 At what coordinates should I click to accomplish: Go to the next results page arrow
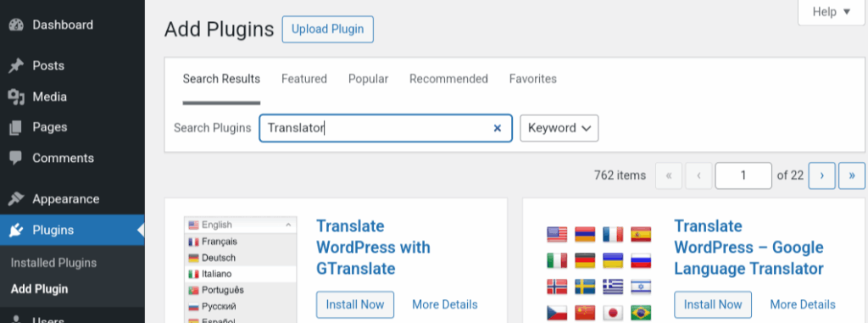822,175
